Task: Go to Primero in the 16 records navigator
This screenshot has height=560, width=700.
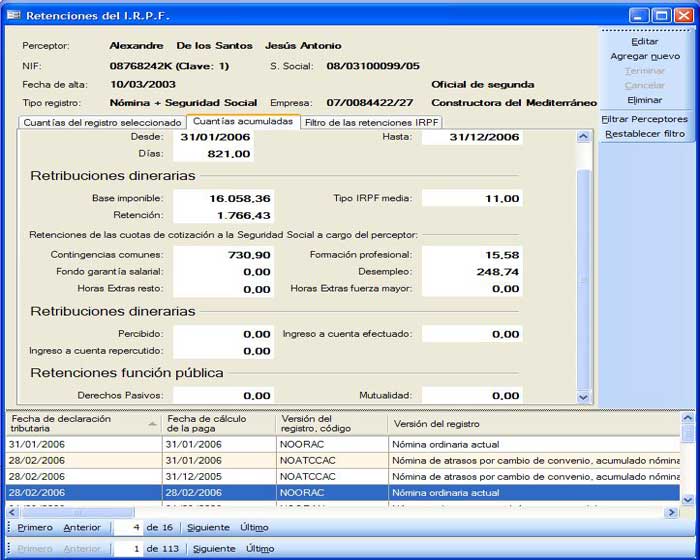Action: 34,527
